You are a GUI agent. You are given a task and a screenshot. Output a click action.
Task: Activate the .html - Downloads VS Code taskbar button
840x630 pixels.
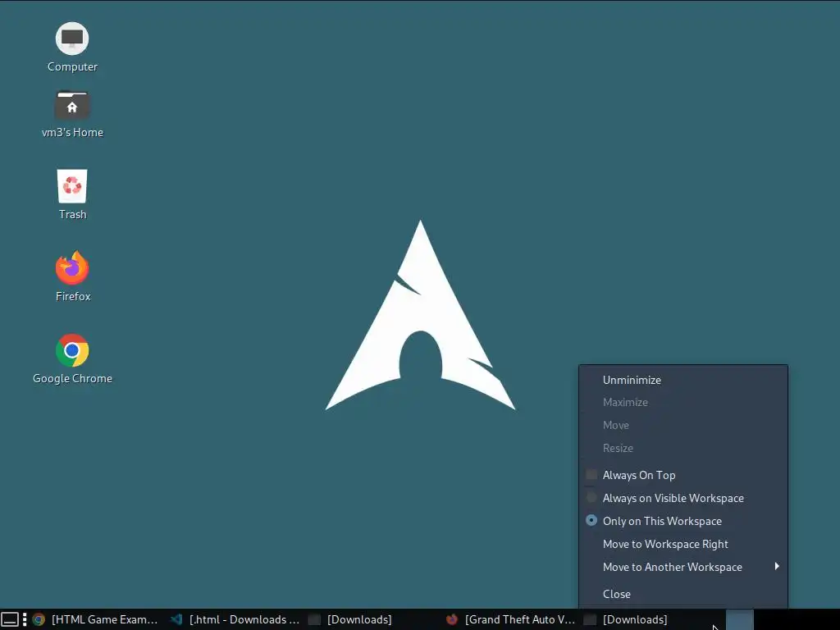pos(235,619)
